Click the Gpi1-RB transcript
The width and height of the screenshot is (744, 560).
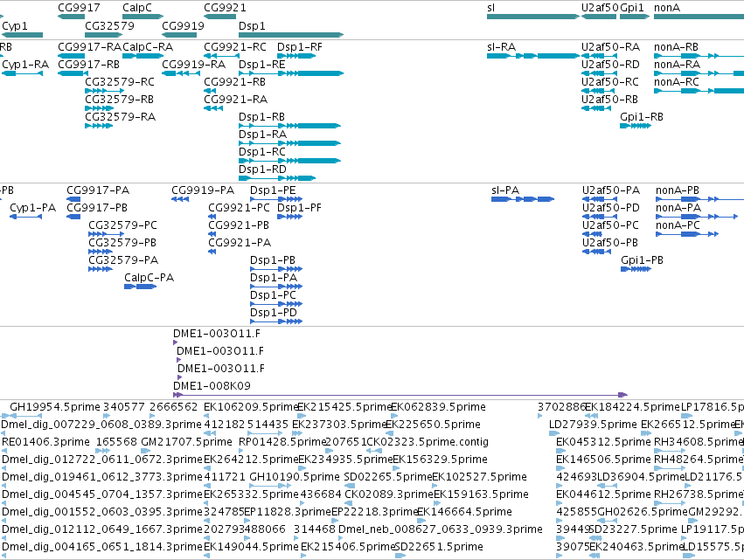636,126
